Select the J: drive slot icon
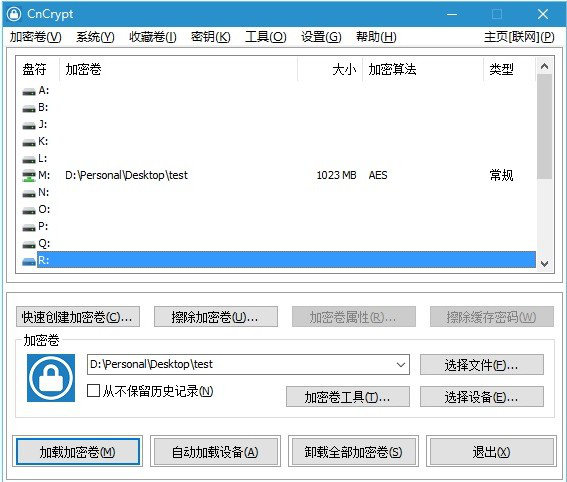The width and height of the screenshot is (567, 482). tap(29, 125)
